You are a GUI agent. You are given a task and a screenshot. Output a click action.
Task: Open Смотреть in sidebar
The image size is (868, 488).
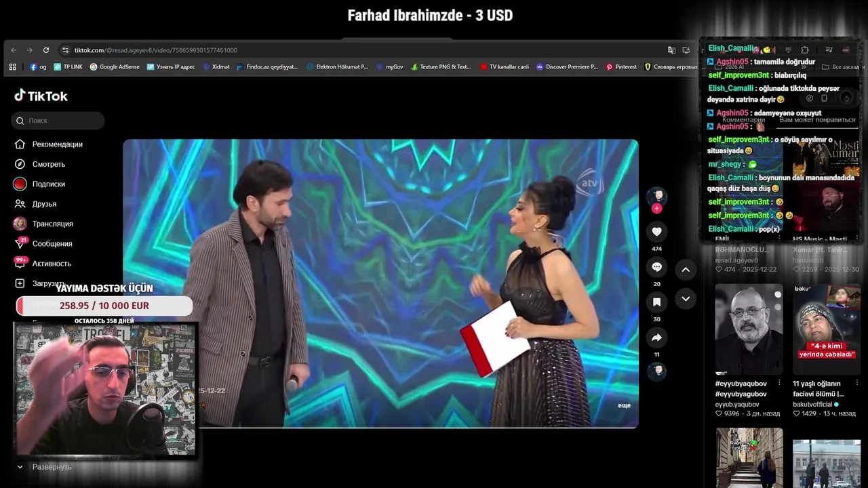click(x=41, y=164)
